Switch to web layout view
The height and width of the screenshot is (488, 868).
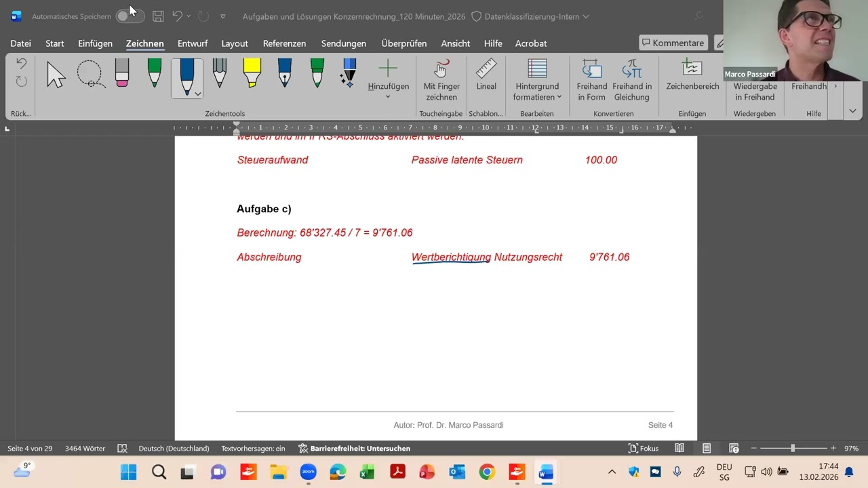[734, 448]
